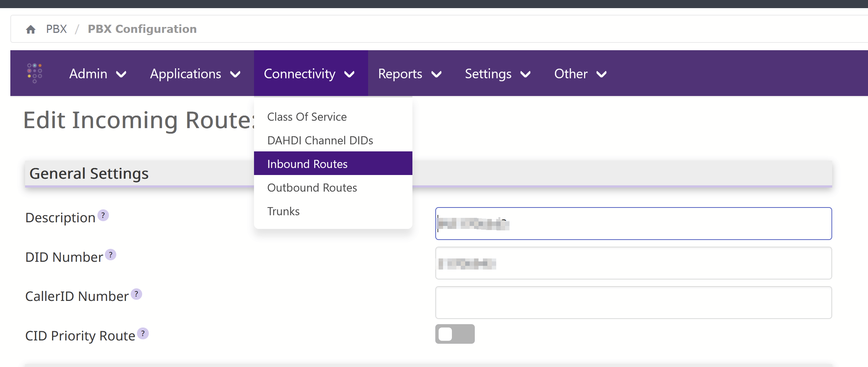This screenshot has height=367, width=868.
Task: Select Trunks menu entry
Action: (x=333, y=211)
